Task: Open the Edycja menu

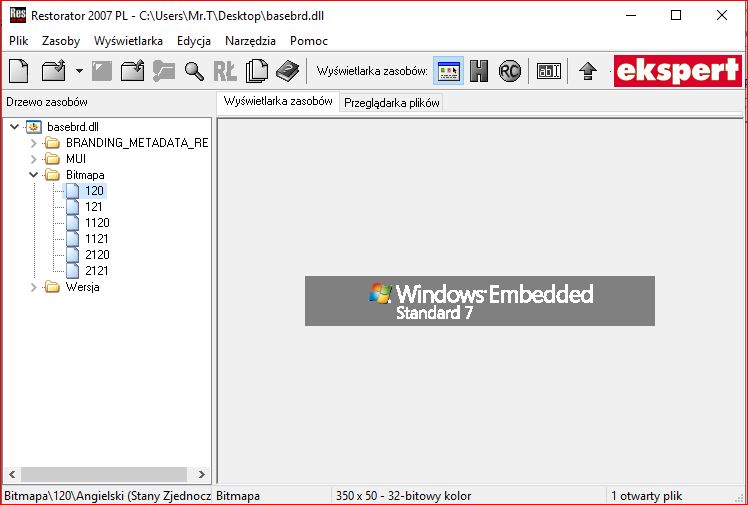Action: pos(194,41)
